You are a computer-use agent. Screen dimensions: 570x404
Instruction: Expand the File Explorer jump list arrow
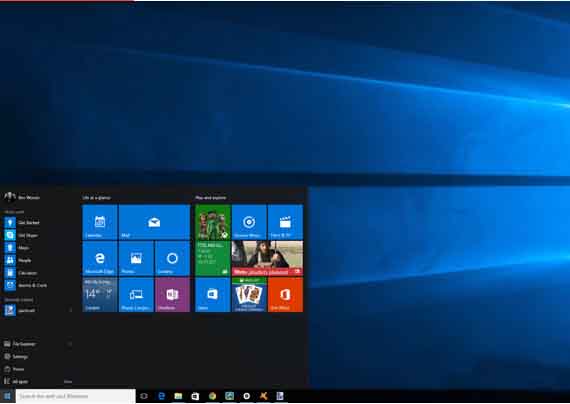[70, 344]
